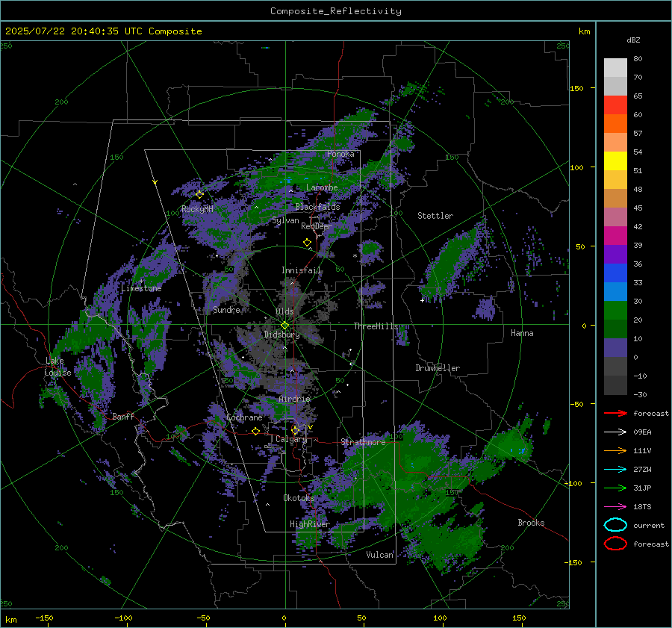Image resolution: width=672 pixels, height=628 pixels.
Task: Click the ThreeHills city label
Action: pyautogui.click(x=376, y=326)
